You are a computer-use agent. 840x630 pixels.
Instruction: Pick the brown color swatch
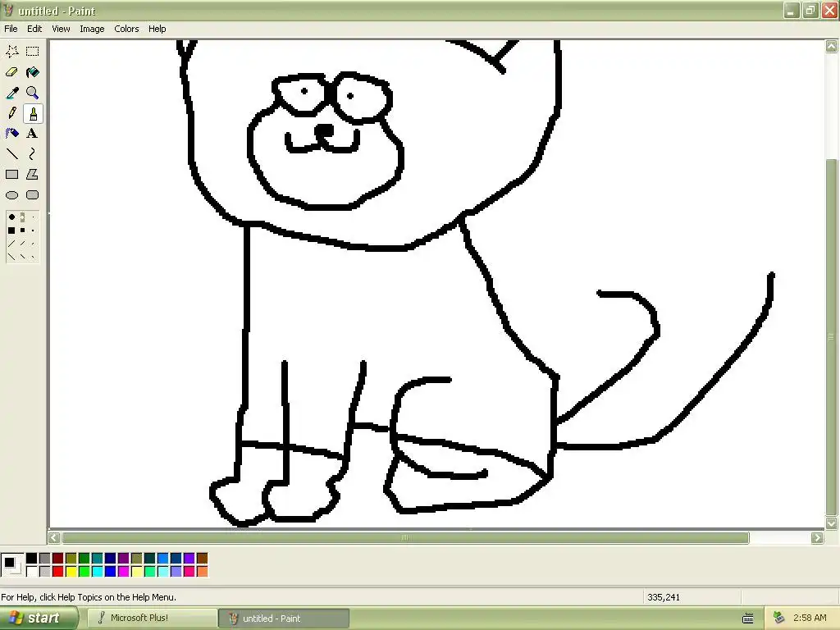point(202,558)
